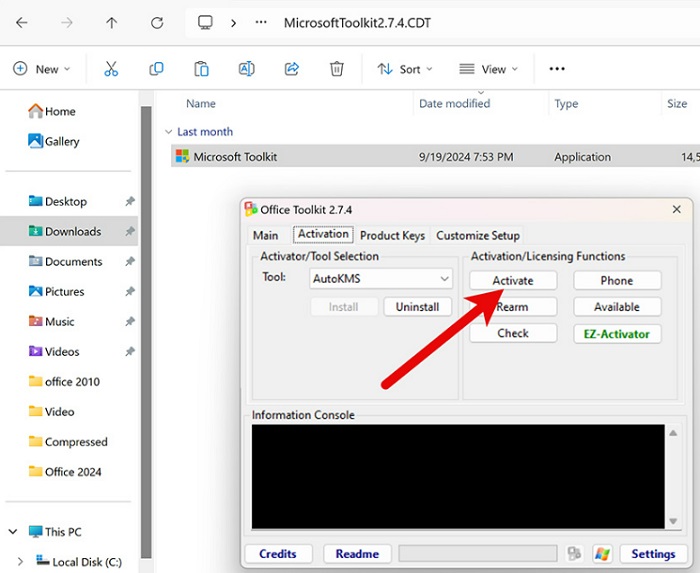The height and width of the screenshot is (573, 700).
Task: Go forward in File Explorer
Action: coord(67,23)
